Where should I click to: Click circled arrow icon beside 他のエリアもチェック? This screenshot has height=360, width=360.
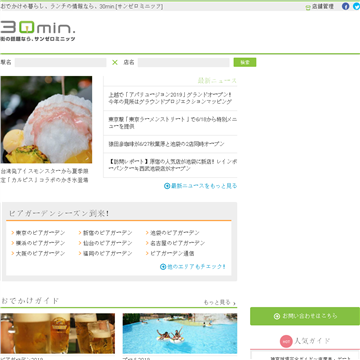click(163, 267)
